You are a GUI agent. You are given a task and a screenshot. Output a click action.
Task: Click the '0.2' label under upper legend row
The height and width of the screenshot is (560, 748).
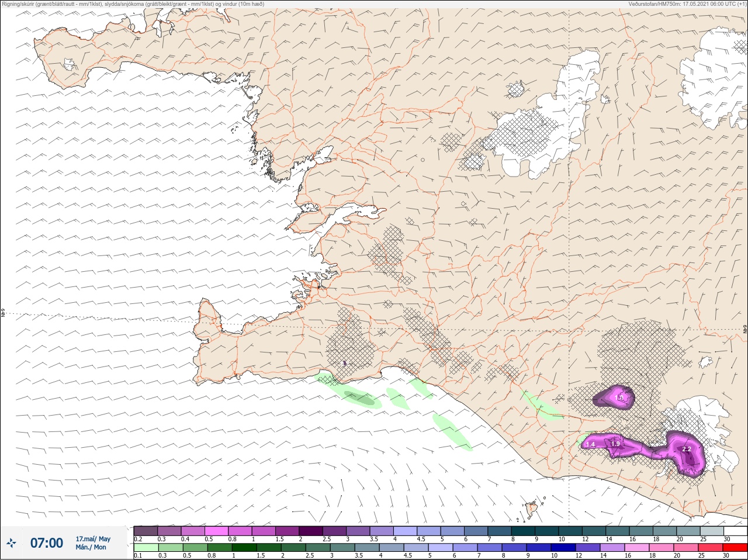[x=138, y=539]
